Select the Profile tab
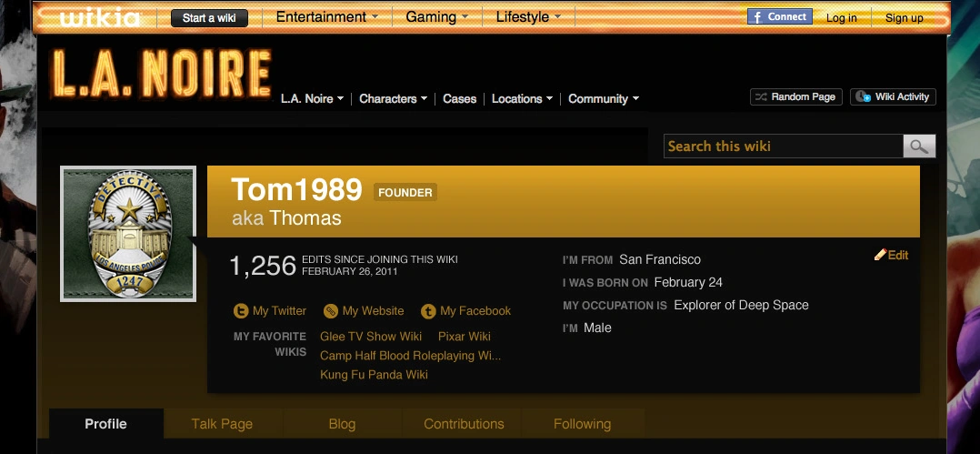980x454 pixels. point(106,424)
